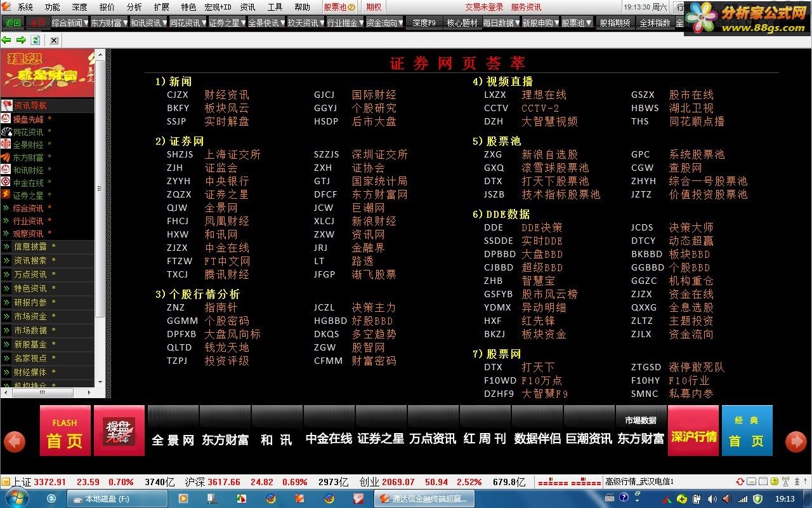The image size is (812, 508).
Task: Open 资金流向 dropdown in toolbar
Action: 384,23
